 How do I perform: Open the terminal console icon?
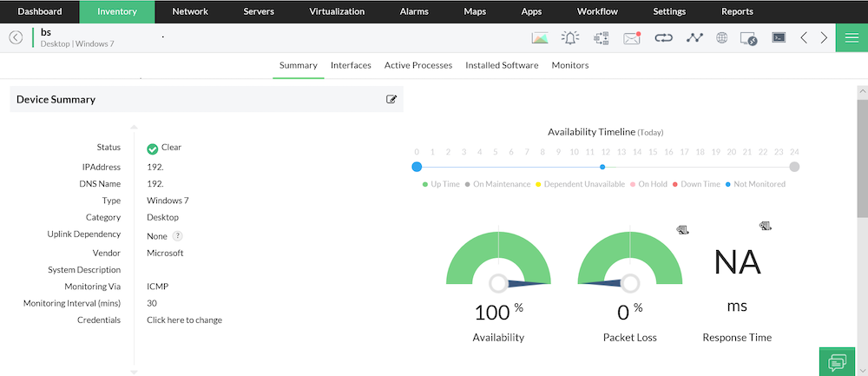click(779, 37)
